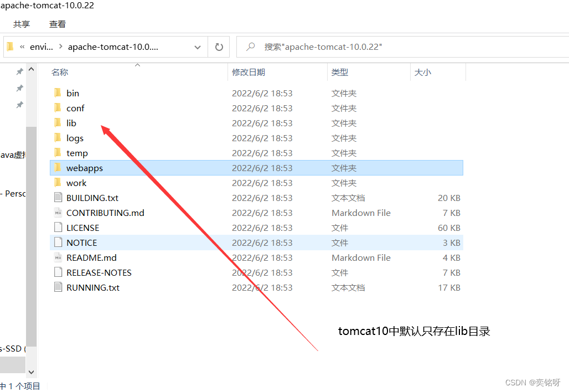Click the navigation pane scroll down arrow
Image resolution: width=569 pixels, height=392 pixels.
click(x=31, y=372)
